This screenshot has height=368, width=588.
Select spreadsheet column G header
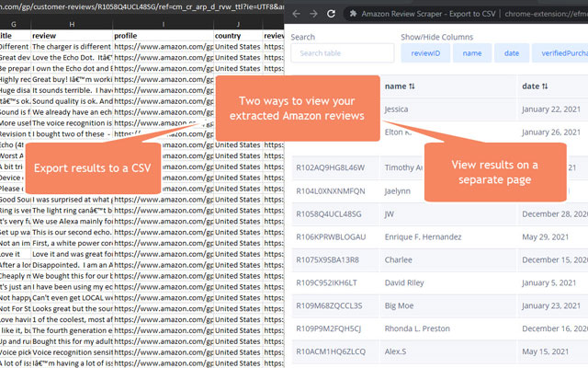14,25
